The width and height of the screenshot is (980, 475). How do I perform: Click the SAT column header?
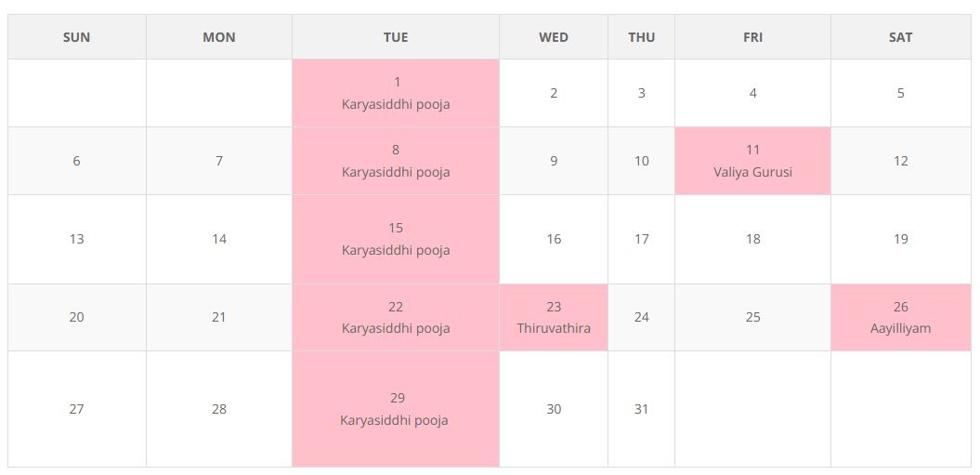pos(900,37)
